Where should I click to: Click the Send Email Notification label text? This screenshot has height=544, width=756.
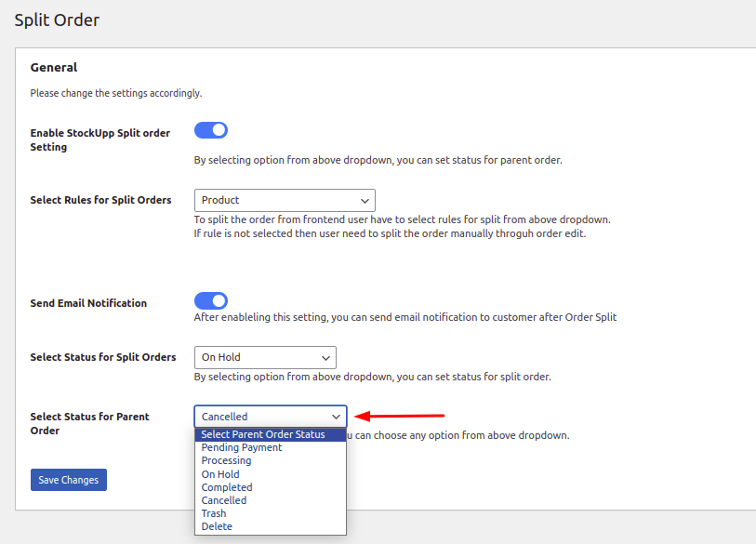coord(88,303)
